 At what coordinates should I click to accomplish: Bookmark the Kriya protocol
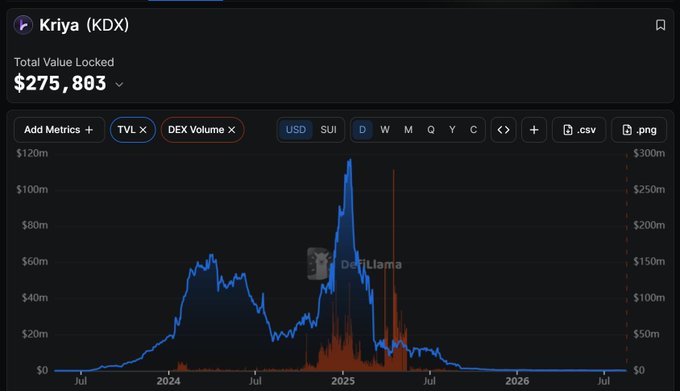coord(660,25)
